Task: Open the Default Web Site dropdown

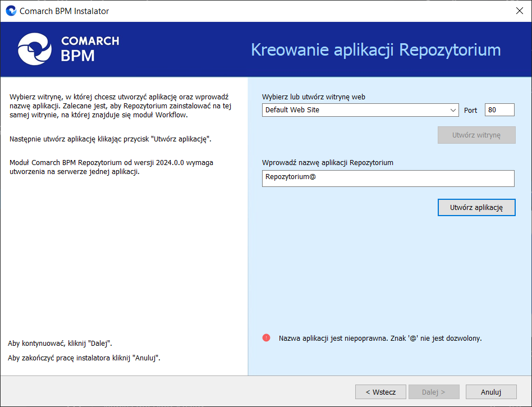Action: pyautogui.click(x=360, y=110)
